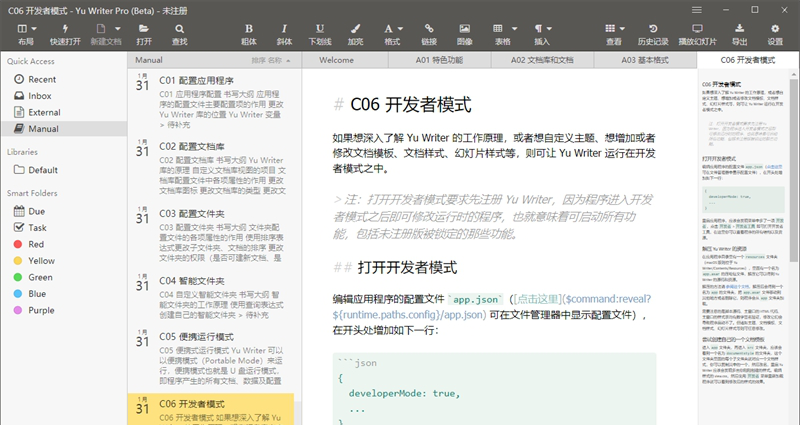Click the C06 开发者模式 heading
Screen dimensions: 800x442
tap(411, 105)
